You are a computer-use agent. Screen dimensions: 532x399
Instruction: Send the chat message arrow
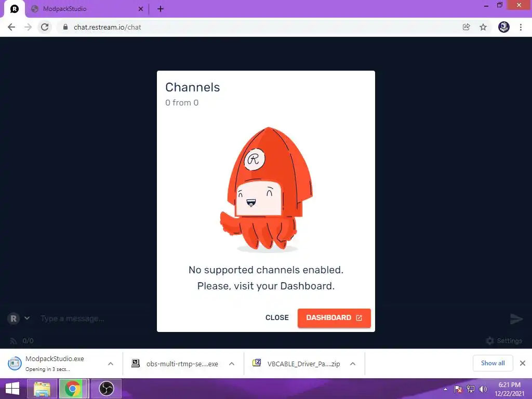pyautogui.click(x=516, y=318)
